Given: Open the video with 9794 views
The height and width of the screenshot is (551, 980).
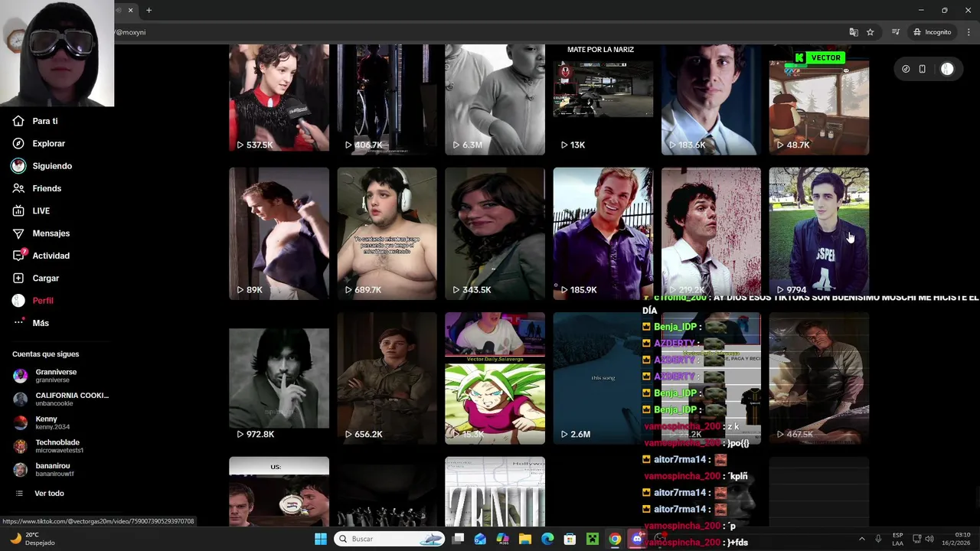Looking at the screenshot, I should (818, 233).
